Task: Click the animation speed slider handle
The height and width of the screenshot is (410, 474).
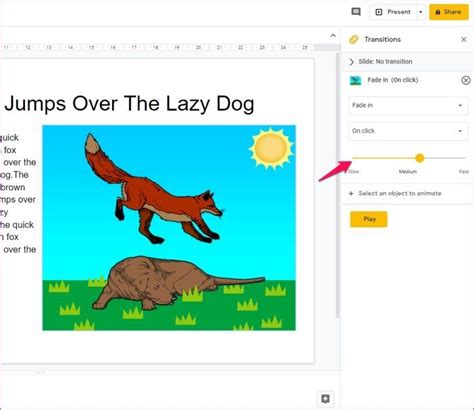Action: (x=420, y=158)
